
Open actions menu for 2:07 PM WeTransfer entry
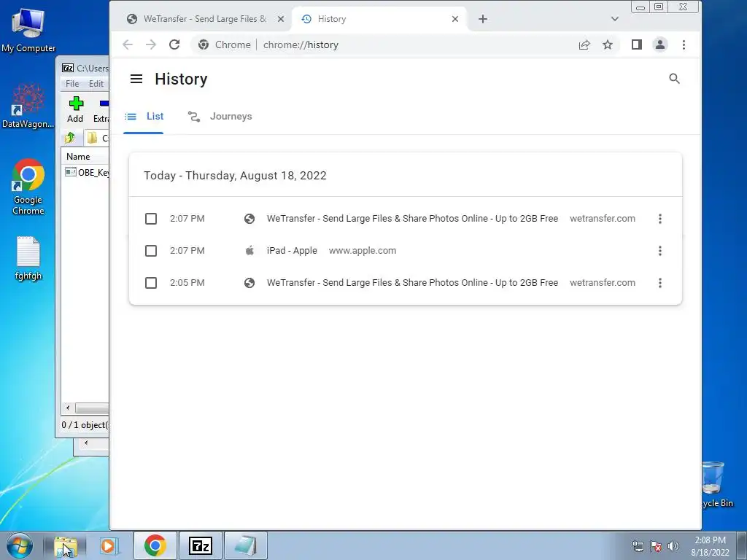click(659, 219)
